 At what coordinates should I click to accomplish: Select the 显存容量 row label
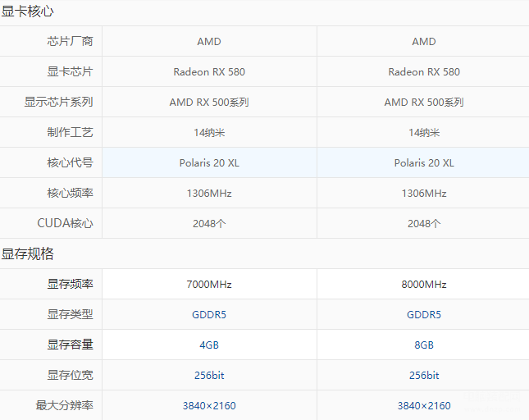click(x=70, y=345)
